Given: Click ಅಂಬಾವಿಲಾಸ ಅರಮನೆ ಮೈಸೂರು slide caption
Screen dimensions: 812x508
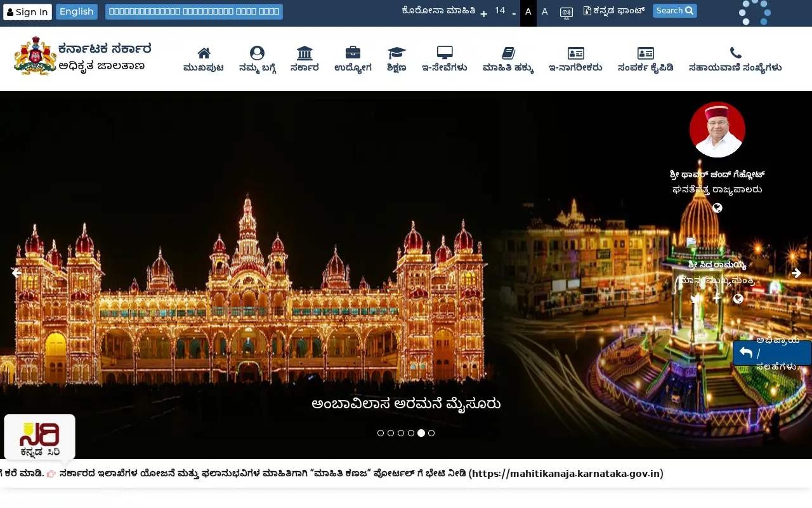Looking at the screenshot, I should pyautogui.click(x=406, y=404).
